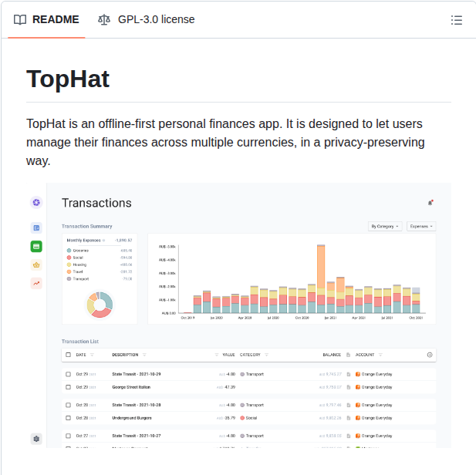
Task: Open the red trend chart sidebar icon
Action: (x=36, y=283)
